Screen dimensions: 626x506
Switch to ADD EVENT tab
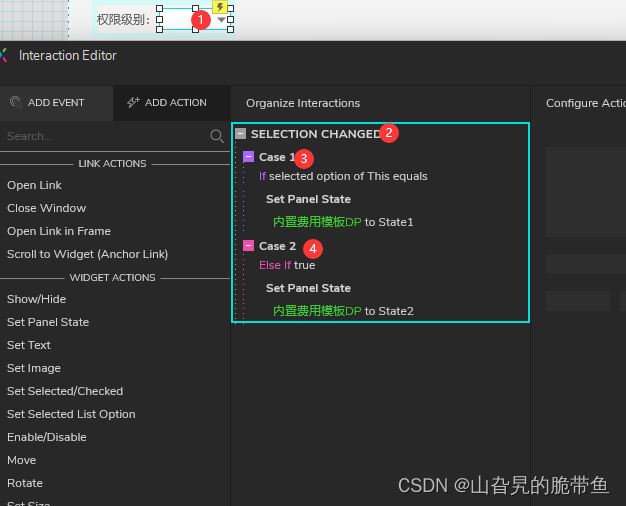(56, 103)
